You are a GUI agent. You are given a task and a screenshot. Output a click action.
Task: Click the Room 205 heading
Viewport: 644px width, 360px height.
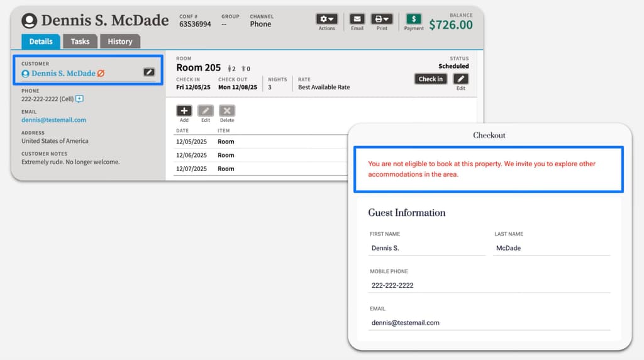point(198,68)
